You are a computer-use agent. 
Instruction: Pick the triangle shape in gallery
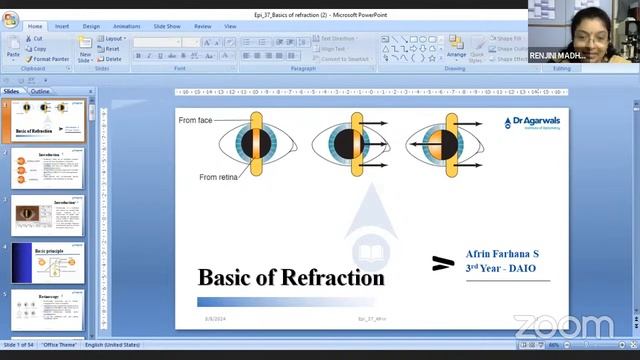tap(386, 49)
